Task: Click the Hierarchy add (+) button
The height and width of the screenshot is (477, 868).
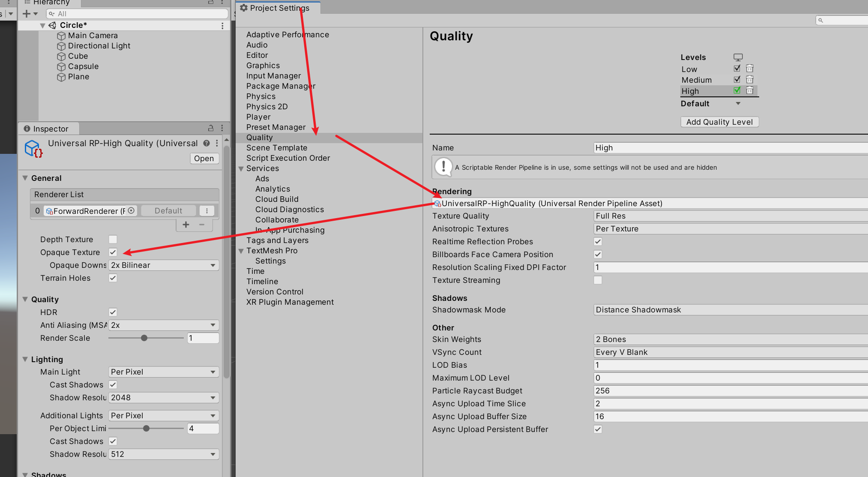Action: [x=27, y=14]
